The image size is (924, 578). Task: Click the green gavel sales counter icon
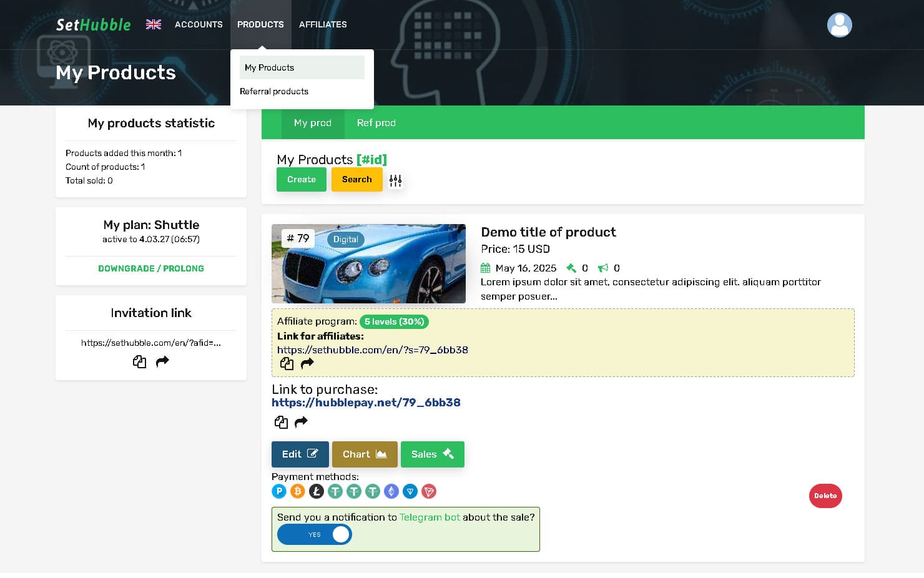(x=571, y=268)
